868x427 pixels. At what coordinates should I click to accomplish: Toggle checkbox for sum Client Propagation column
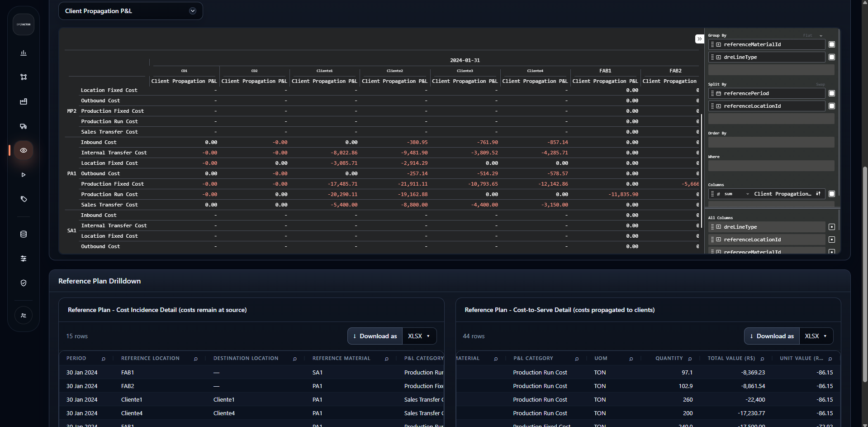[832, 194]
